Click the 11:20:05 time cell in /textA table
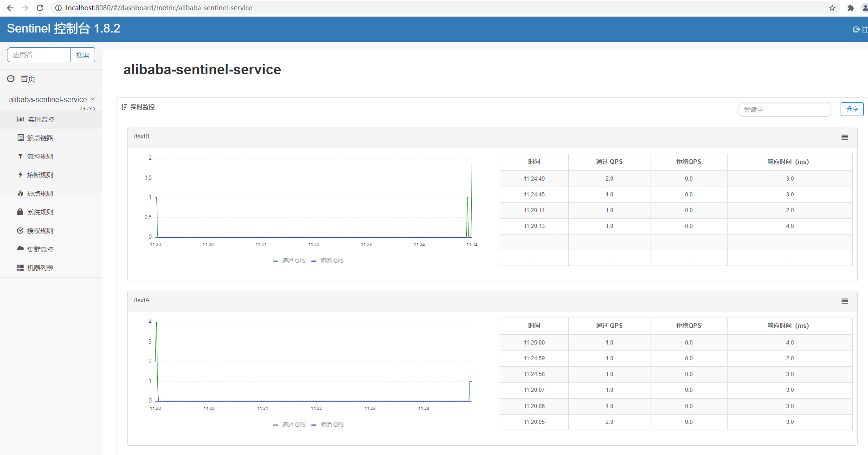This screenshot has width=868, height=455. [534, 422]
